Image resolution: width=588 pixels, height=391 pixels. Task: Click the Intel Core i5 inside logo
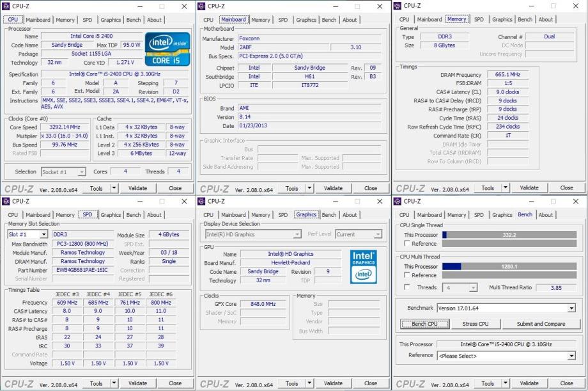coord(166,49)
